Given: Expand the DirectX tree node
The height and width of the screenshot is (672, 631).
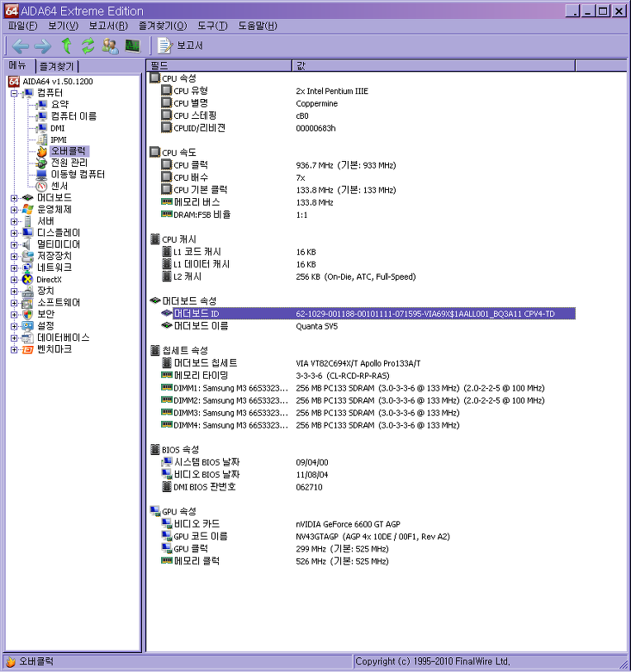Looking at the screenshot, I should coord(14,280).
